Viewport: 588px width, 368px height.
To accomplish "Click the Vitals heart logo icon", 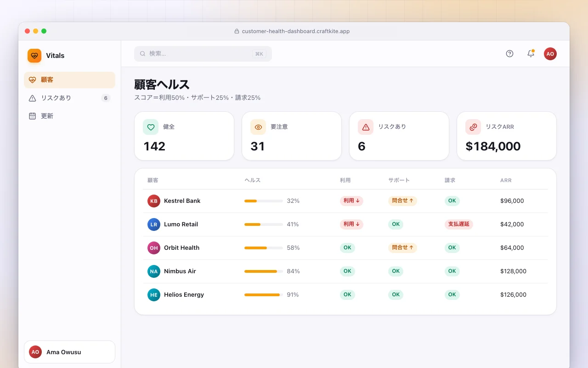I will [34, 56].
